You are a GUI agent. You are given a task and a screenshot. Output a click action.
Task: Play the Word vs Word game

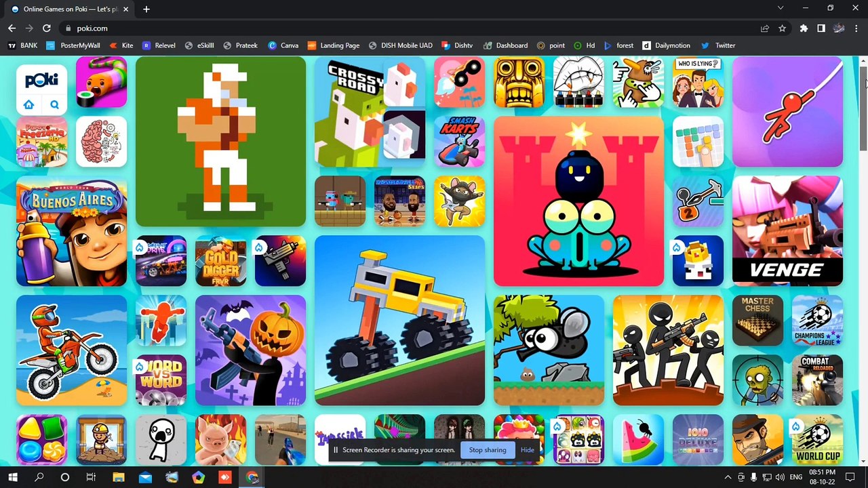pos(161,380)
